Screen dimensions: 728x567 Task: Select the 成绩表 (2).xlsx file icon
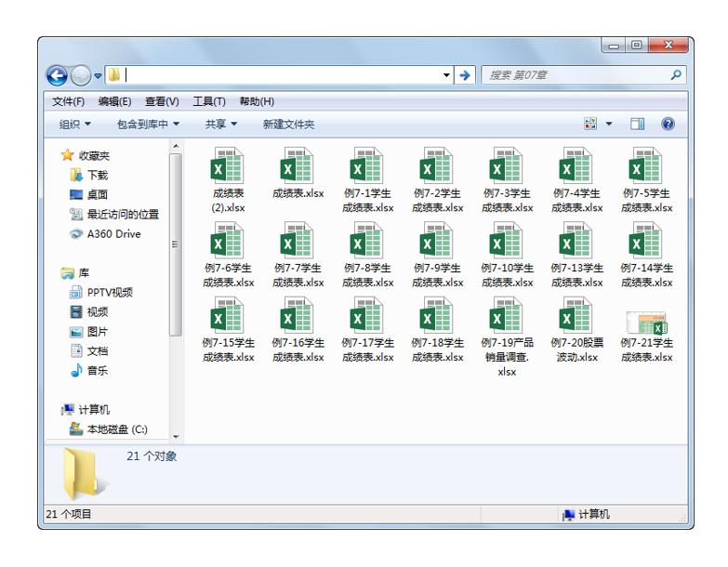tap(227, 165)
